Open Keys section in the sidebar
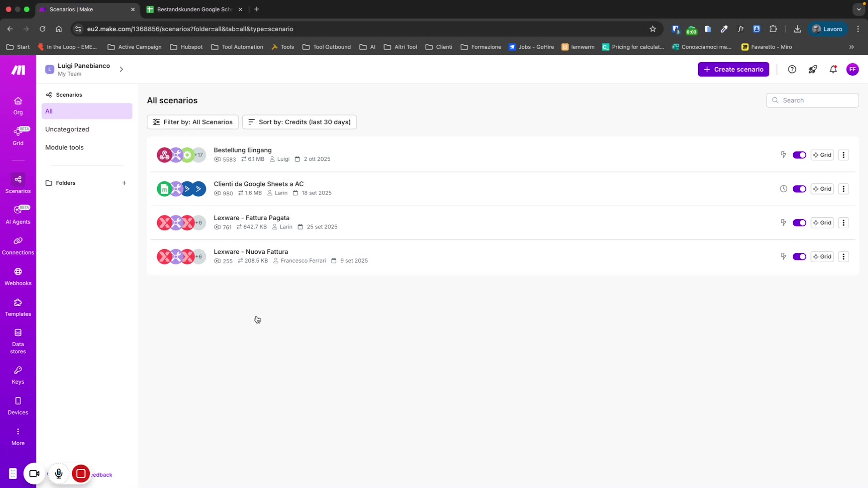 click(18, 375)
